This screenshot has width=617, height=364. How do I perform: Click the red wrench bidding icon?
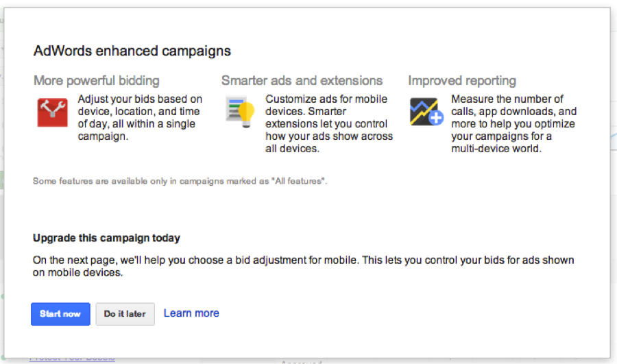(52, 112)
